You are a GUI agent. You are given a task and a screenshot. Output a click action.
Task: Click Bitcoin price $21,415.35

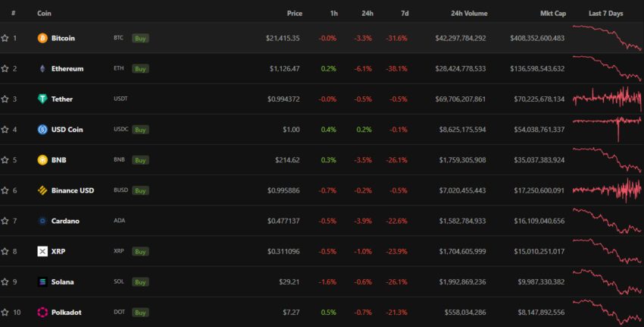[x=283, y=38]
